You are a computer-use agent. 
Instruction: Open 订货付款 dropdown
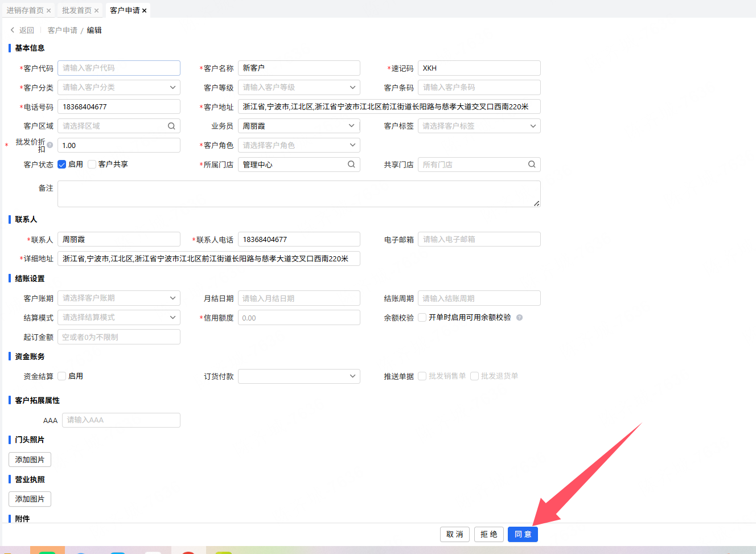299,376
